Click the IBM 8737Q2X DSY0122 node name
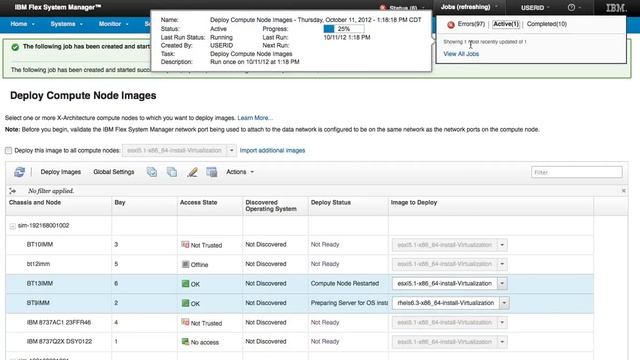Image resolution: width=640 pixels, height=360 pixels. point(59,341)
